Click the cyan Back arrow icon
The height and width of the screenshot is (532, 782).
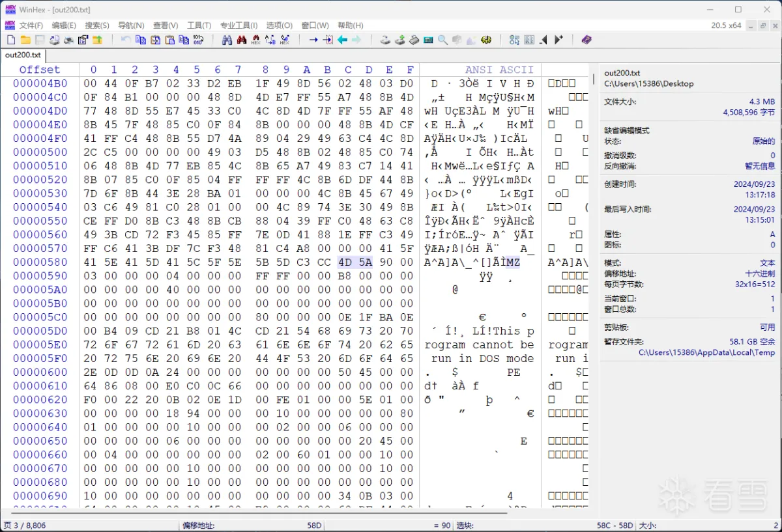pos(342,40)
